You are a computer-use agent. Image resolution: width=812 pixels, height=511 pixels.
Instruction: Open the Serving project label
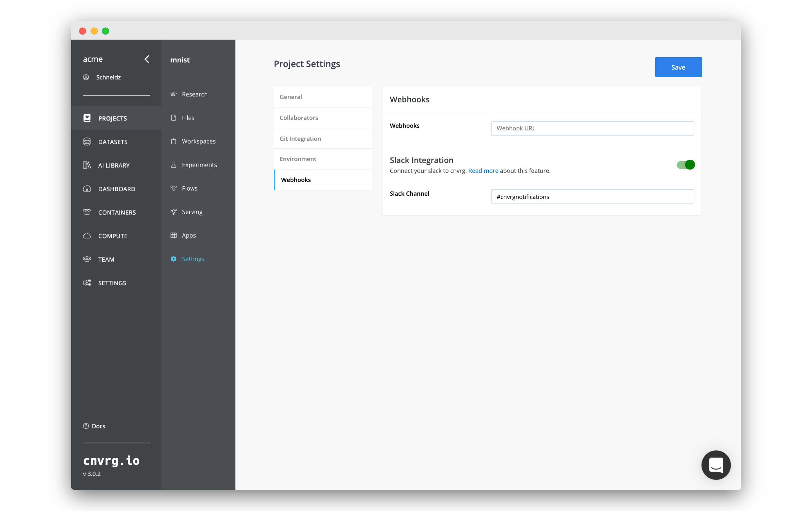click(192, 212)
